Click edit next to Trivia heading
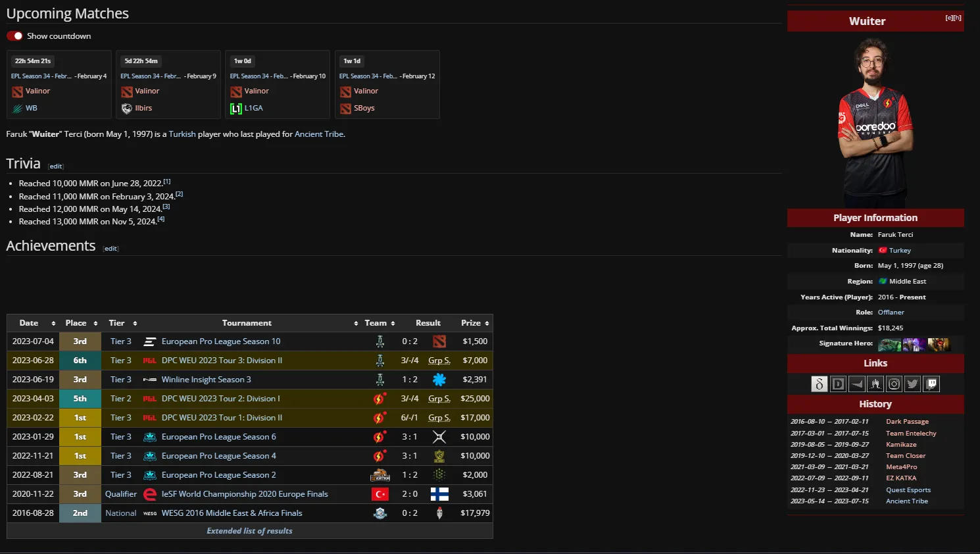This screenshot has height=554, width=980. point(56,166)
